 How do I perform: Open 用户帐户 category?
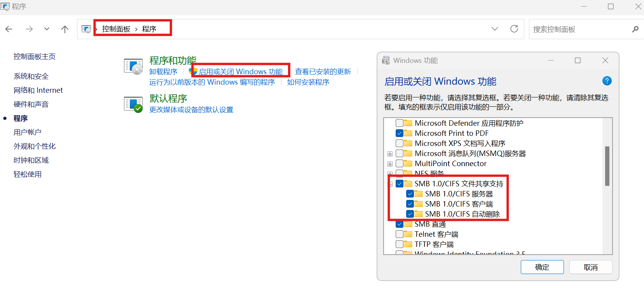coord(28,132)
